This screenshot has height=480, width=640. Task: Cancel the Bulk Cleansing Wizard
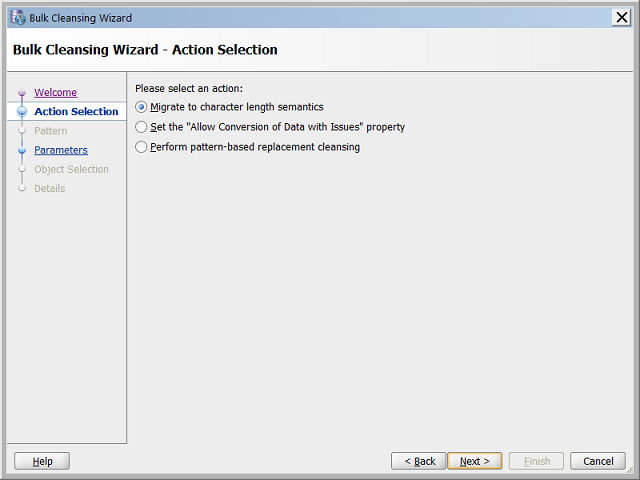point(598,461)
